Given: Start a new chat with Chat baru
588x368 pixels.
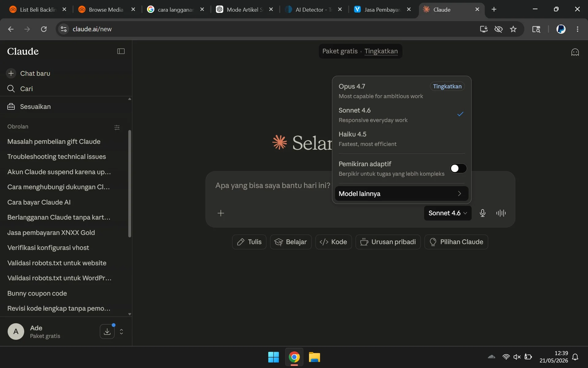Looking at the screenshot, I should [29, 73].
